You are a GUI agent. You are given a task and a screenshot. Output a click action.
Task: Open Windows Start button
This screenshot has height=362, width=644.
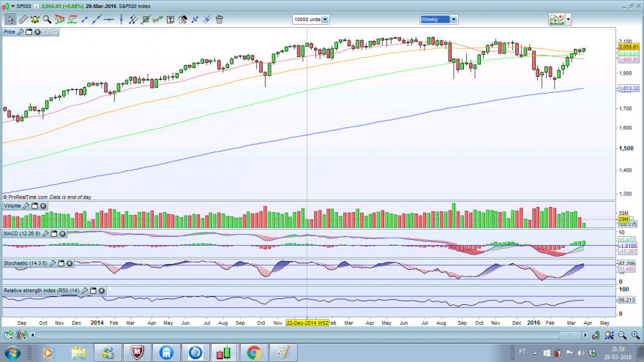click(x=12, y=352)
